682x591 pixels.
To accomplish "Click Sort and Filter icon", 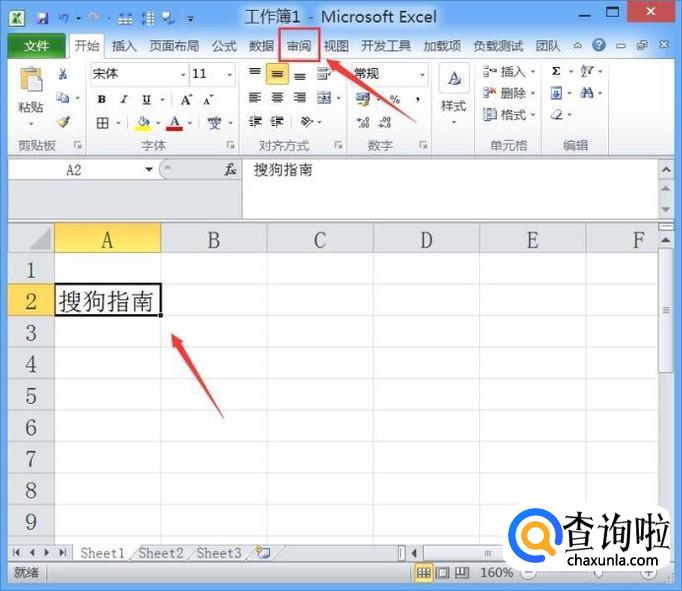I will tap(587, 71).
